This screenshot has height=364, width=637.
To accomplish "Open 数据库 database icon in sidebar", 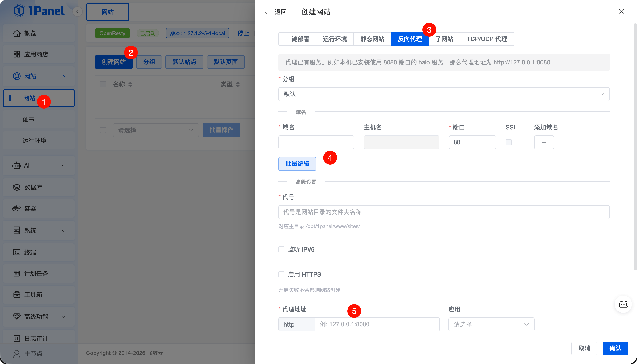I will [x=17, y=187].
